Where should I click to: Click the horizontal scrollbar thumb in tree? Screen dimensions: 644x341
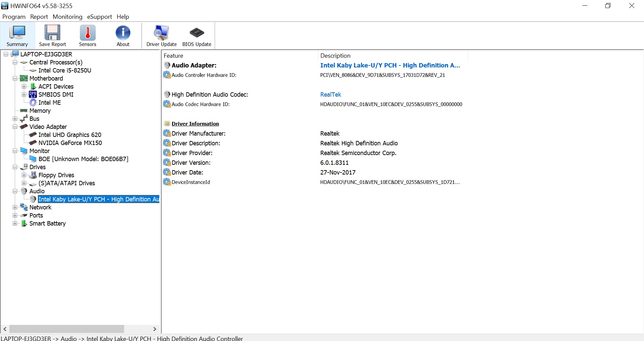click(x=67, y=329)
